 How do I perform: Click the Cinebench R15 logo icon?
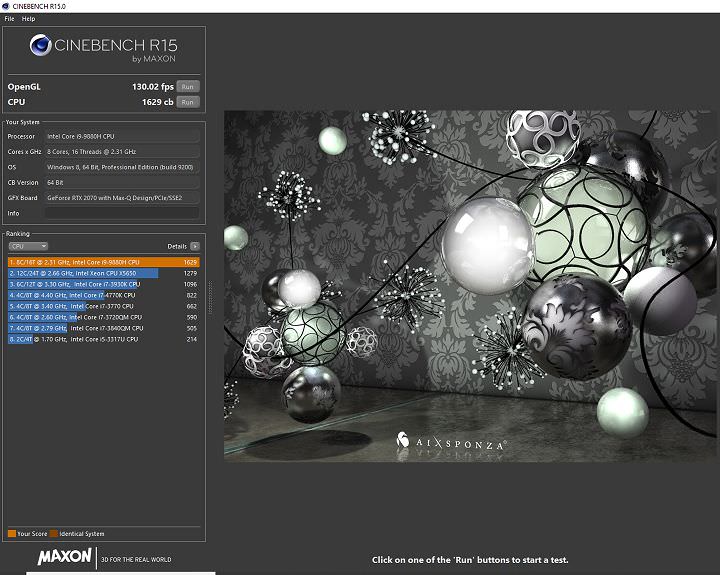(40, 45)
